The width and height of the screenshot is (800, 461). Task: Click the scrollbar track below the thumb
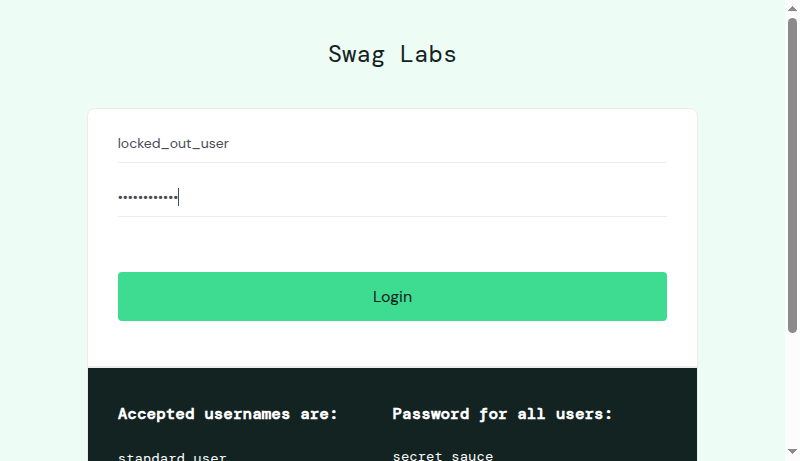pyautogui.click(x=792, y=390)
